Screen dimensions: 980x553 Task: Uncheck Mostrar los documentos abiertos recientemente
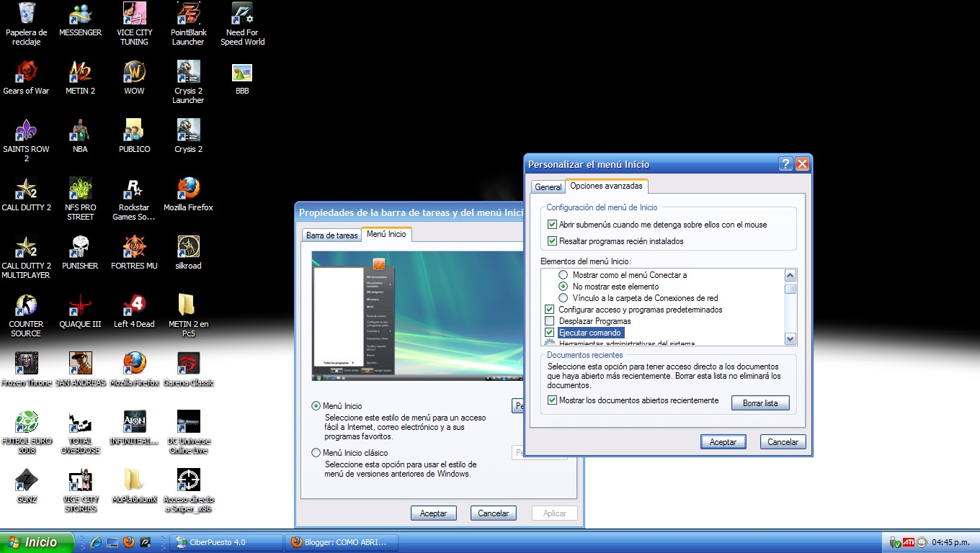552,400
